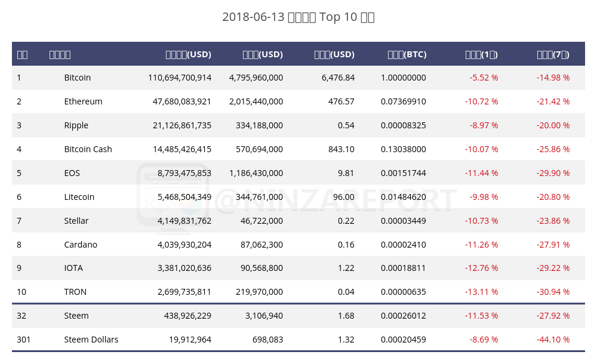Click BTC price 1.00000000
The height and width of the screenshot is (364, 597).
pos(403,78)
